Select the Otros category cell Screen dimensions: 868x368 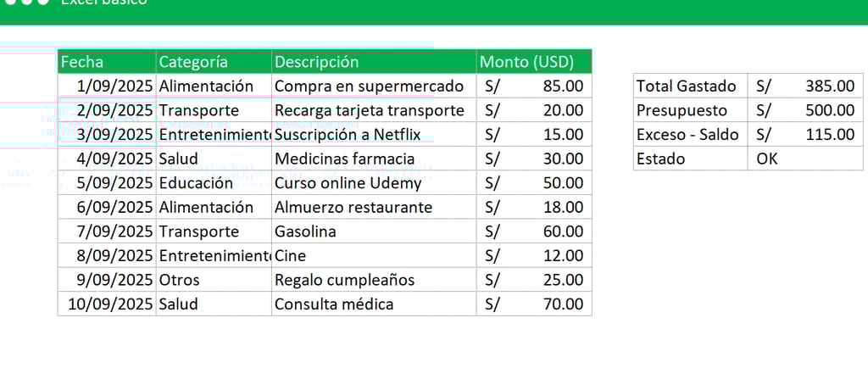[x=214, y=280]
